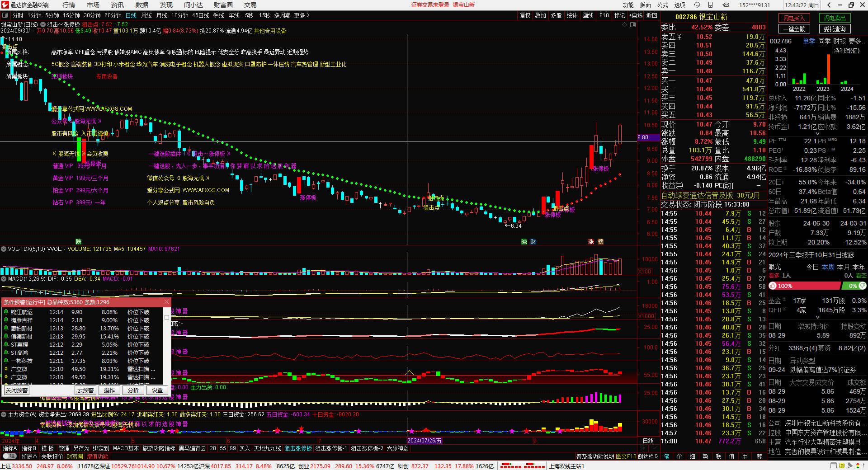
Task: Click the 关闭预警 button in alert window
Action: click(17, 390)
